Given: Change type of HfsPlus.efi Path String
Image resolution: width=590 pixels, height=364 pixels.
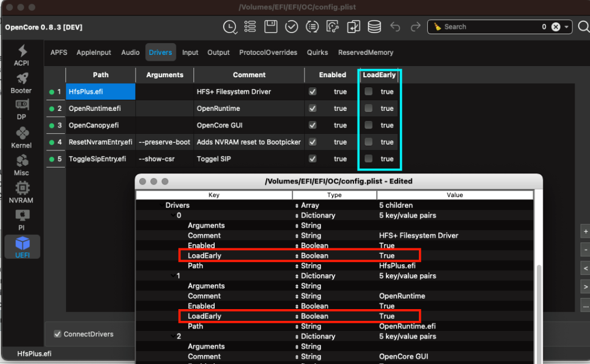Looking at the screenshot, I should [x=297, y=266].
